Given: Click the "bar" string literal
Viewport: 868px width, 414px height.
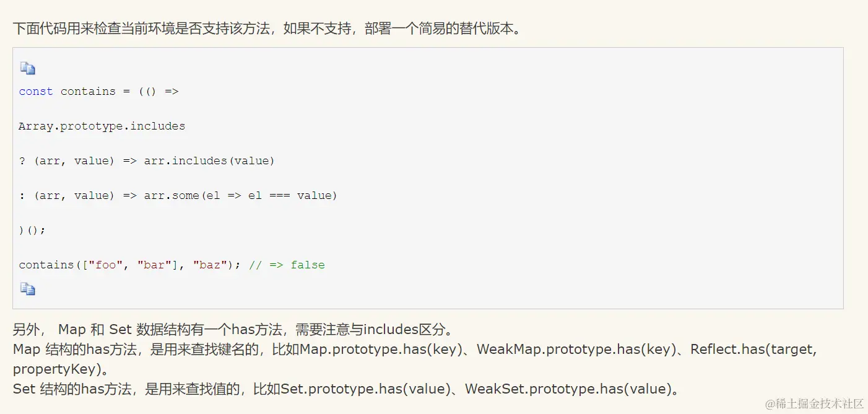Looking at the screenshot, I should pyautogui.click(x=154, y=265).
